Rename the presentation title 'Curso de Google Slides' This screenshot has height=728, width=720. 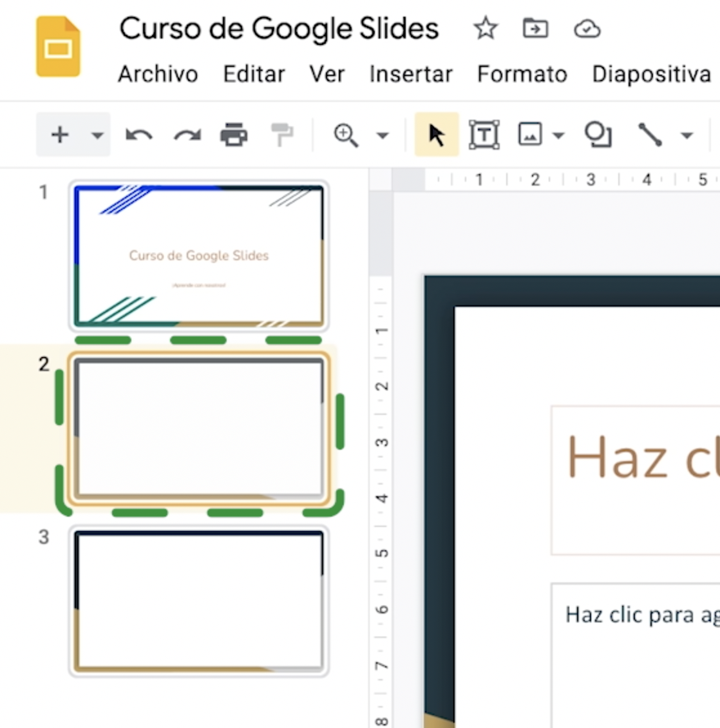pyautogui.click(x=279, y=28)
